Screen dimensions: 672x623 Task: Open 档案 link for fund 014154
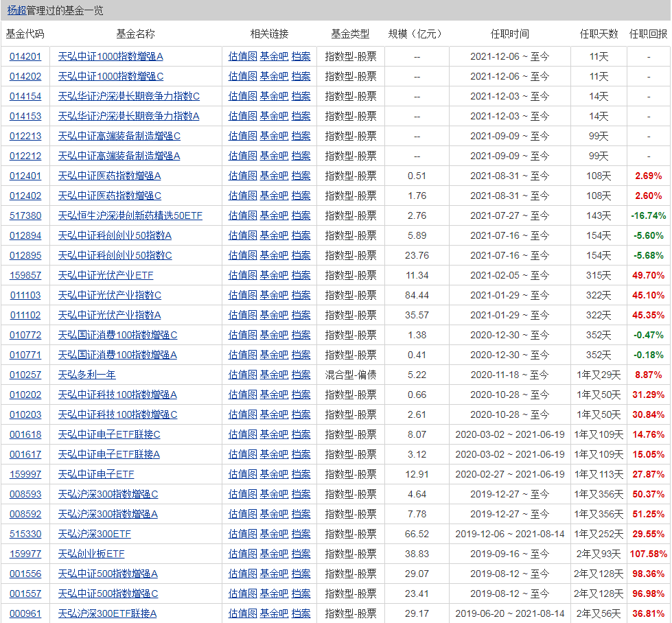301,97
